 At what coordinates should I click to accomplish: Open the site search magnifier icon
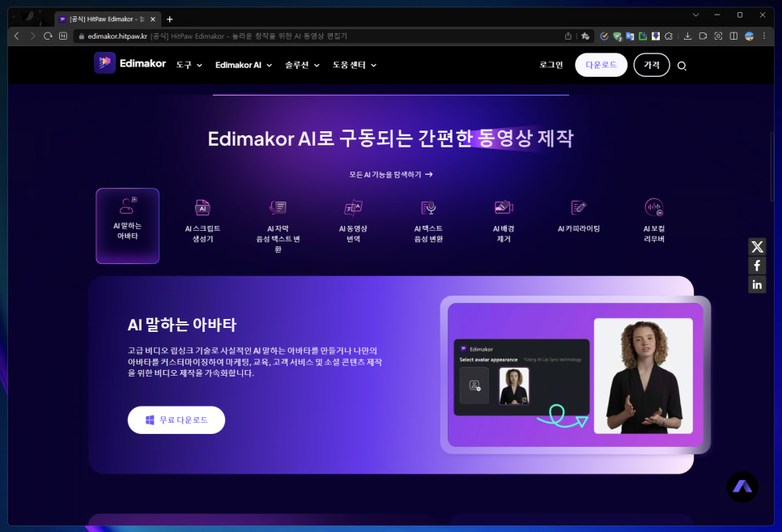(x=682, y=66)
